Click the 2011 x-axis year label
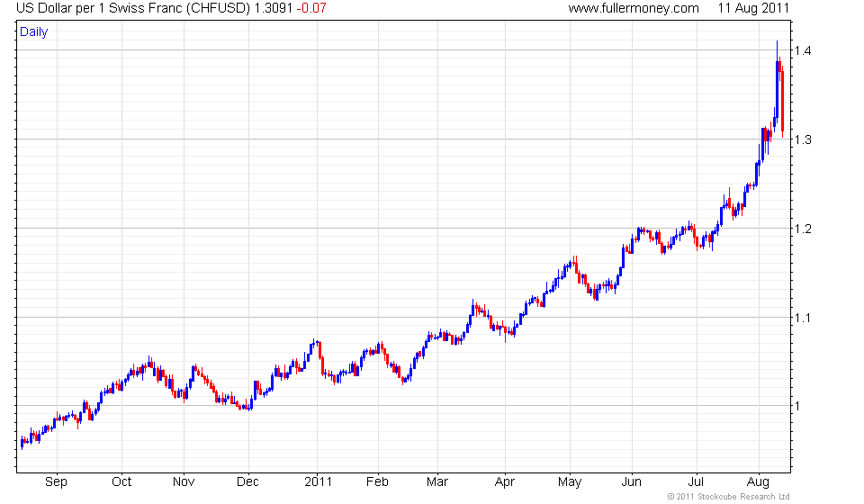The width and height of the screenshot is (864, 504). pyautogui.click(x=318, y=482)
